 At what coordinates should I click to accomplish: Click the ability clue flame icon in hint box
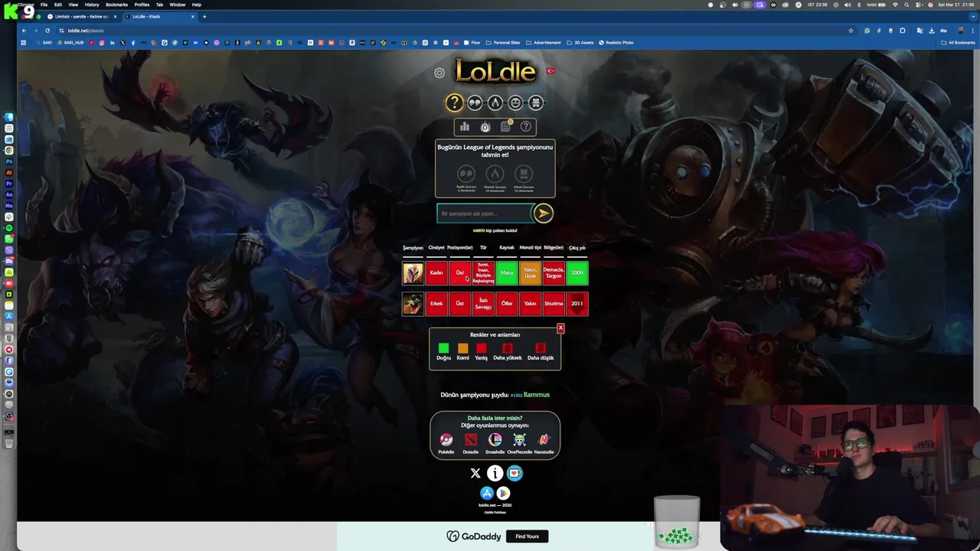click(495, 174)
